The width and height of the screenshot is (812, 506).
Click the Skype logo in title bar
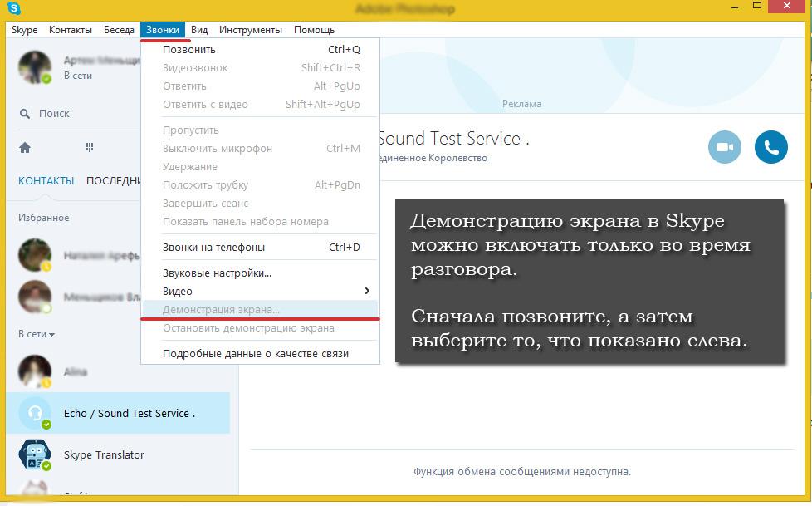click(14, 8)
